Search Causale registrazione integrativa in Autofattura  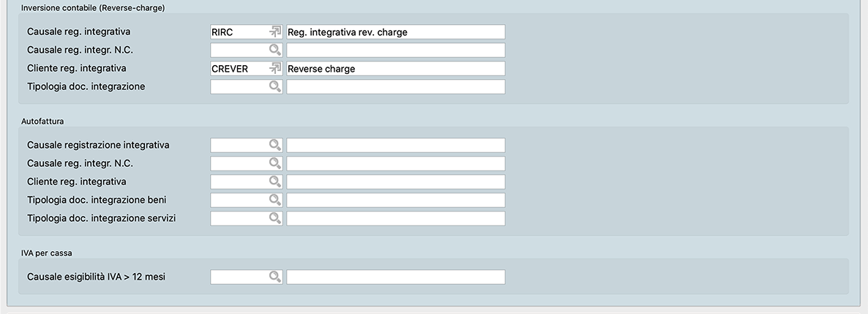[x=275, y=145]
